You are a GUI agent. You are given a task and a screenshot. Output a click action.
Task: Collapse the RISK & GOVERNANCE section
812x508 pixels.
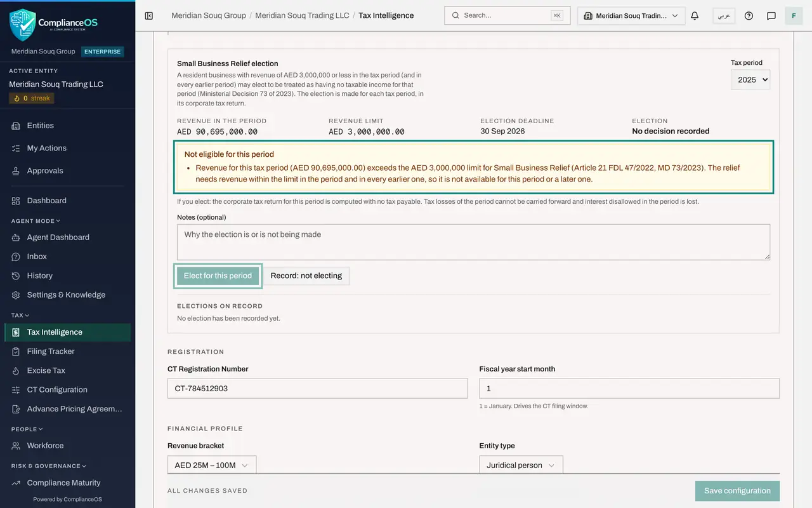tap(48, 466)
